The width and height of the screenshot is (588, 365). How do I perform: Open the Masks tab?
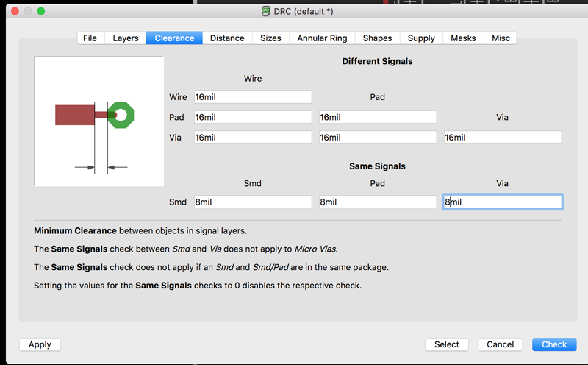pyautogui.click(x=463, y=38)
